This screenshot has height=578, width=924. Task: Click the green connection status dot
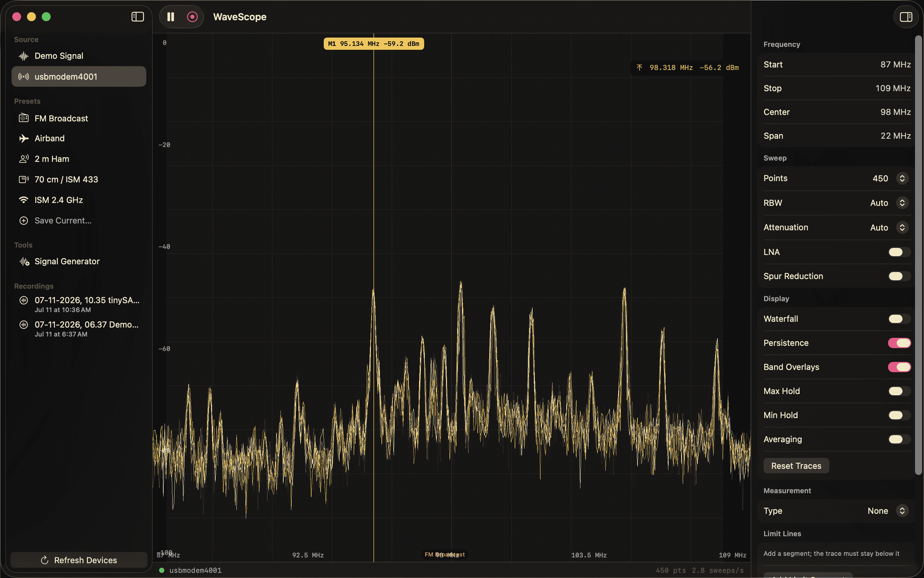pyautogui.click(x=161, y=570)
